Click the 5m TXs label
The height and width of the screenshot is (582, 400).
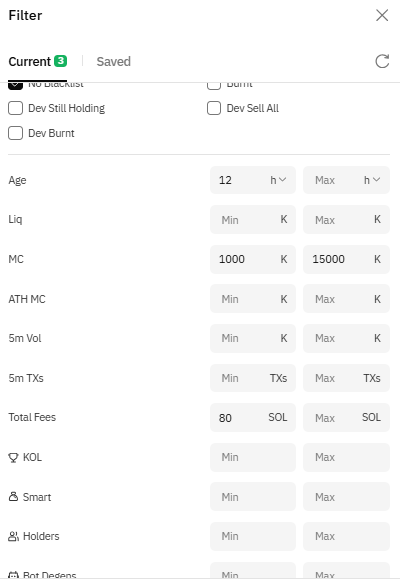coord(26,378)
